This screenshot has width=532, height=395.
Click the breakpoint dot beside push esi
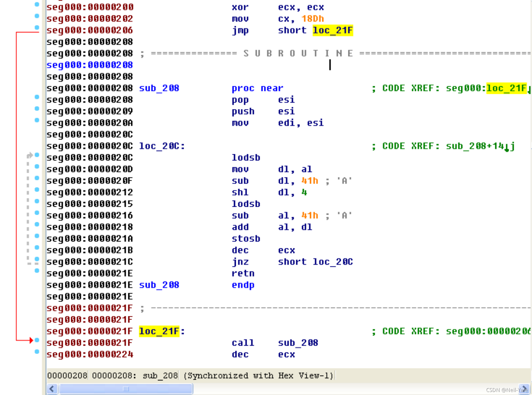pos(37,108)
